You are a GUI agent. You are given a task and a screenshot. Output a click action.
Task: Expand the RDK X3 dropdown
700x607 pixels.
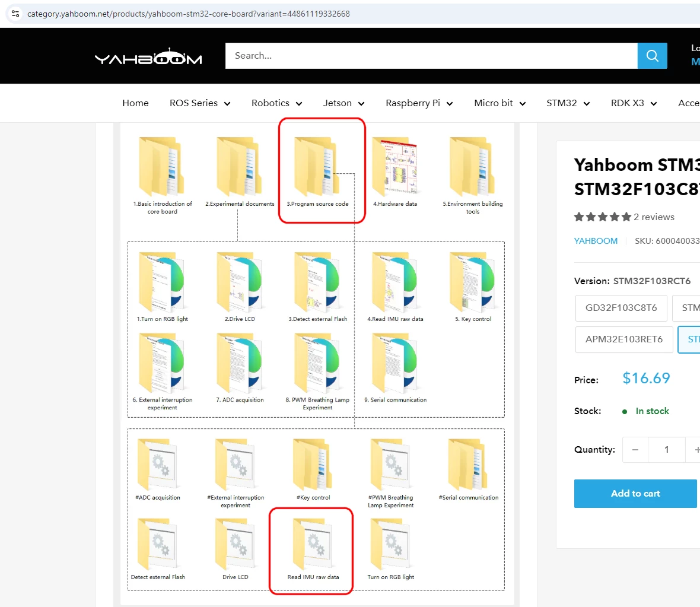tap(634, 103)
